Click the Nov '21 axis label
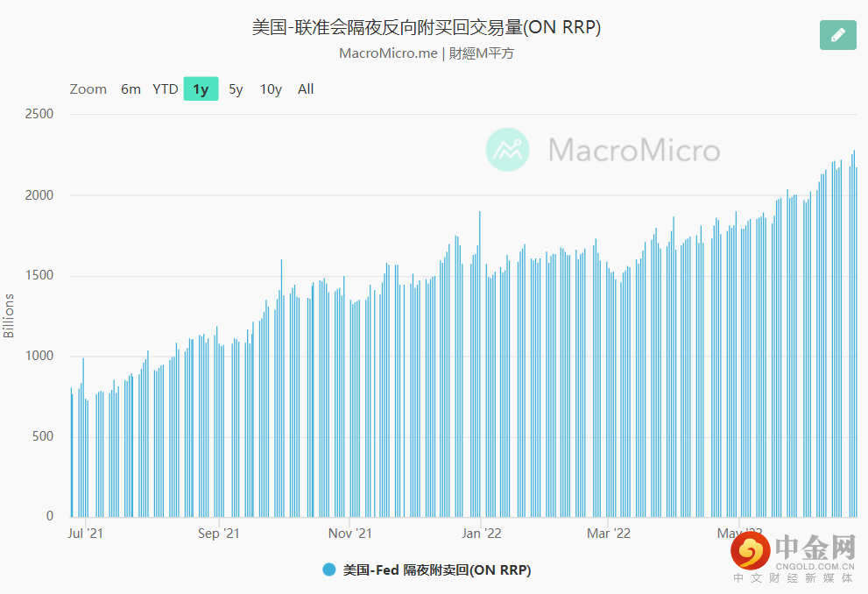The width and height of the screenshot is (868, 594). 349,533
